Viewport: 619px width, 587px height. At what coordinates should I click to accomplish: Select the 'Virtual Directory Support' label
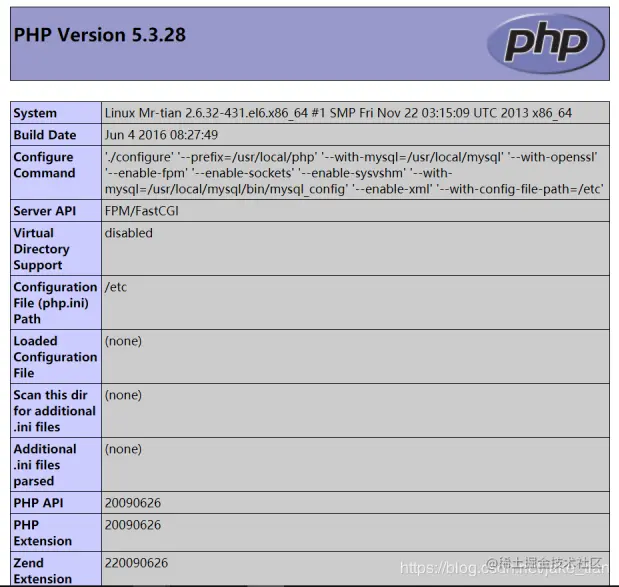(41, 249)
